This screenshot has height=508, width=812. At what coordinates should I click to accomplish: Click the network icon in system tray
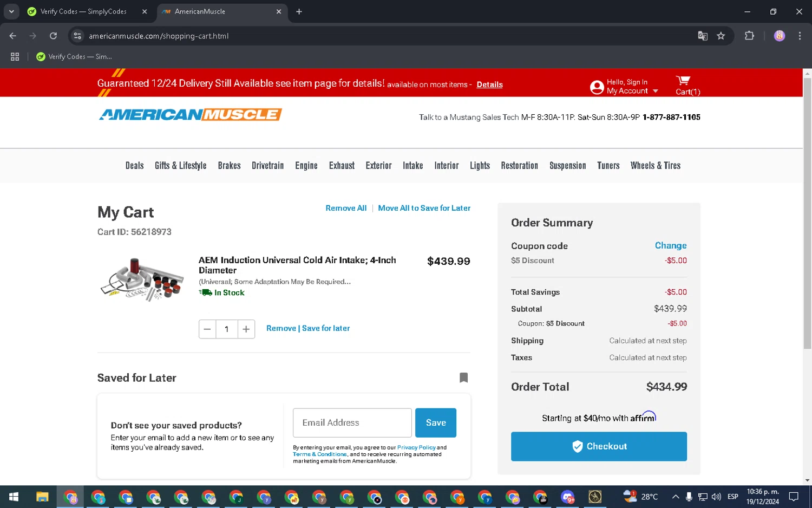(703, 497)
